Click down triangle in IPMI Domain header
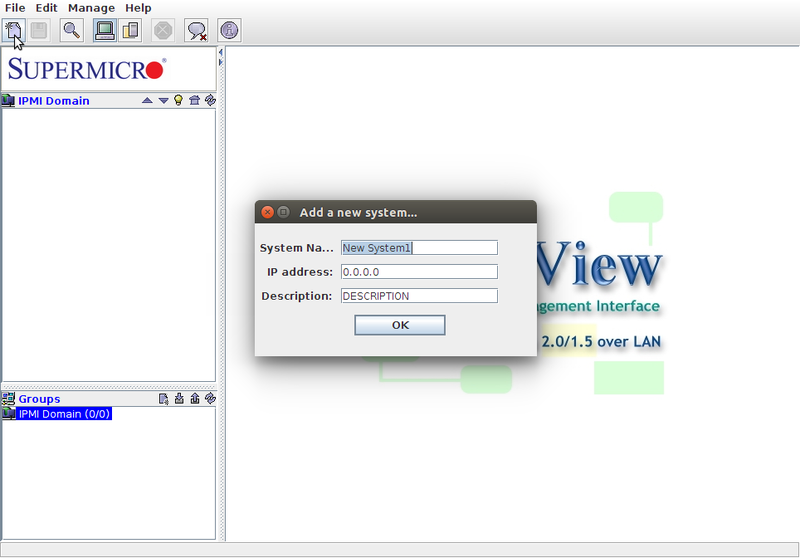 [x=163, y=100]
